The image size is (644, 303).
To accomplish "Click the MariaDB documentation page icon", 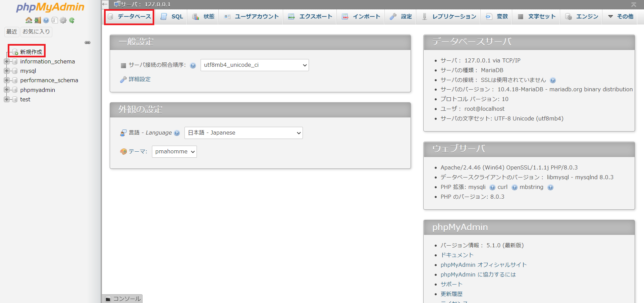I will point(54,20).
